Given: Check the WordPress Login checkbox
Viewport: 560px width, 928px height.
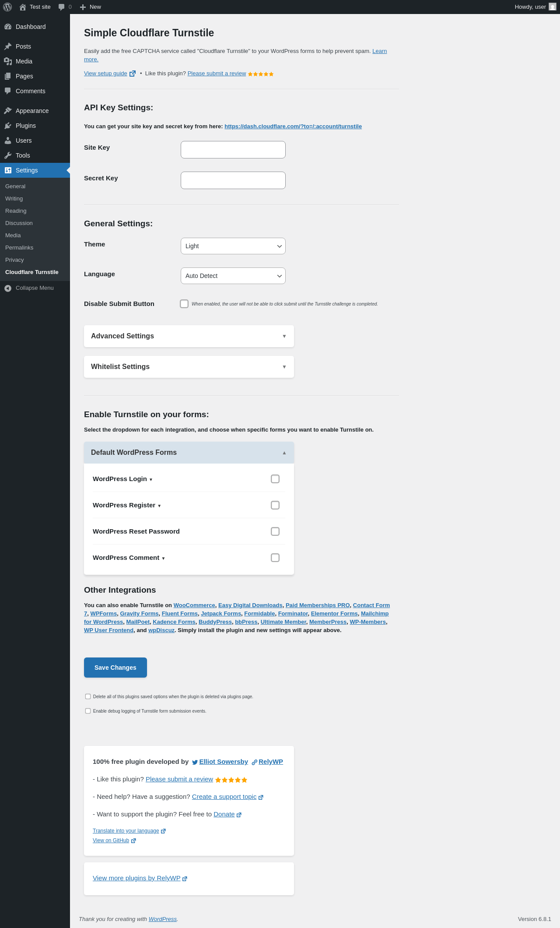Looking at the screenshot, I should (275, 479).
